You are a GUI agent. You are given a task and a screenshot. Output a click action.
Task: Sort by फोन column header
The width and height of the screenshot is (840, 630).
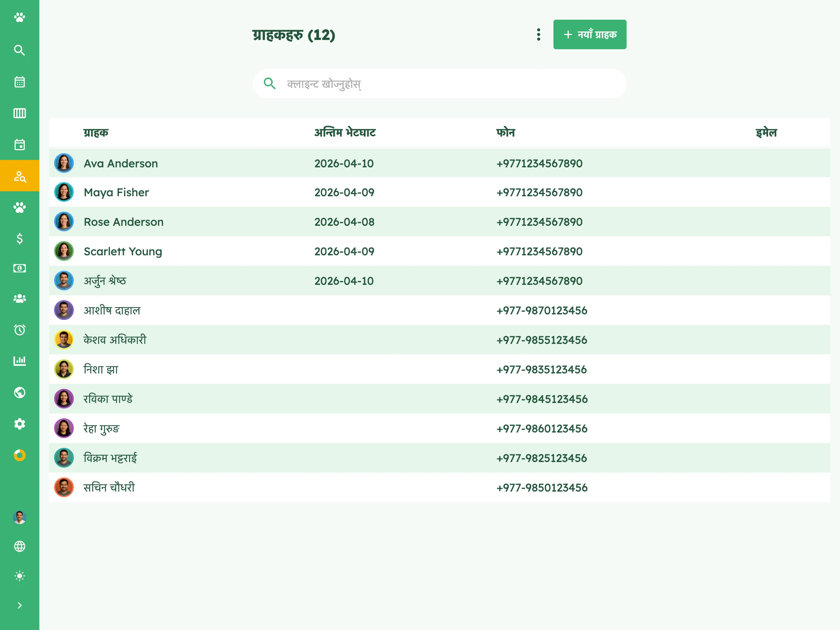click(x=505, y=133)
